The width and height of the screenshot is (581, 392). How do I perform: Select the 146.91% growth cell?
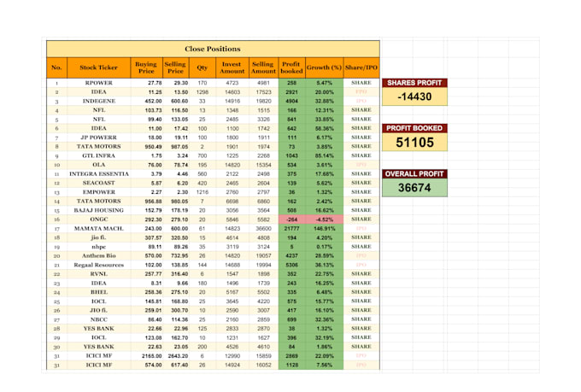[x=324, y=228]
